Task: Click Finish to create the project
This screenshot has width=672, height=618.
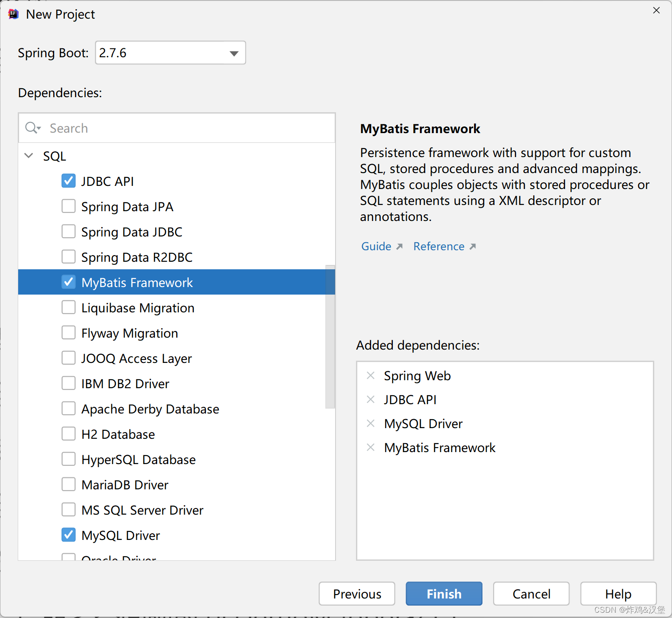Action: (444, 594)
